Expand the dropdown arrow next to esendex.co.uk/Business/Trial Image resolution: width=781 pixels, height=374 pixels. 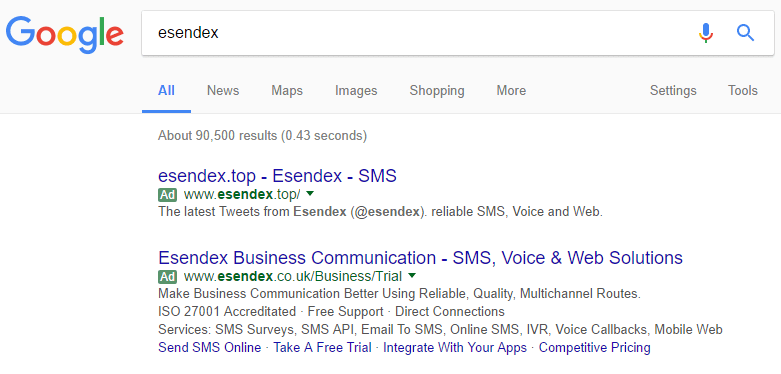(x=411, y=275)
